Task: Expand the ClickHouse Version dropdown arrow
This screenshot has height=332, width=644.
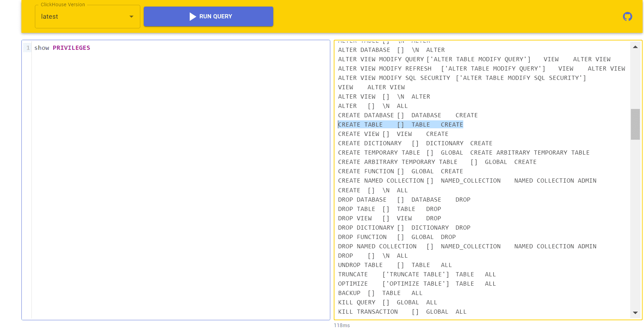Action: point(131,17)
